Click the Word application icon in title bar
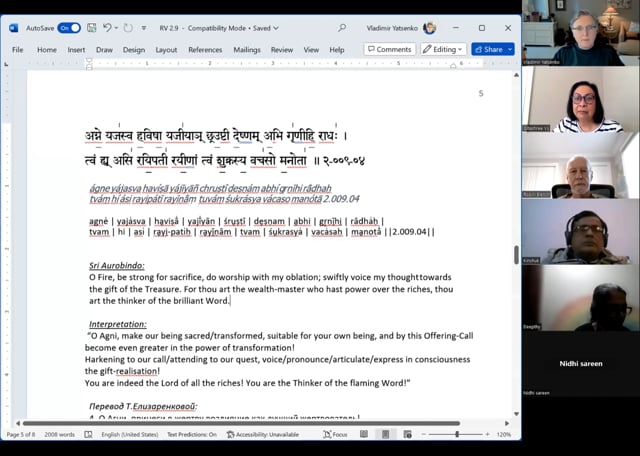Image resolution: width=640 pixels, height=456 pixels. click(x=13, y=28)
